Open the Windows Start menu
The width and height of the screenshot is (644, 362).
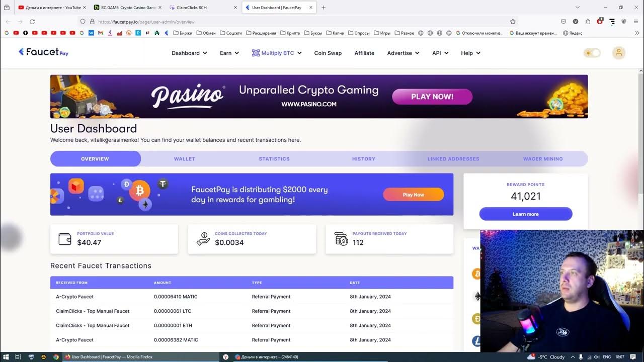pos(6,357)
